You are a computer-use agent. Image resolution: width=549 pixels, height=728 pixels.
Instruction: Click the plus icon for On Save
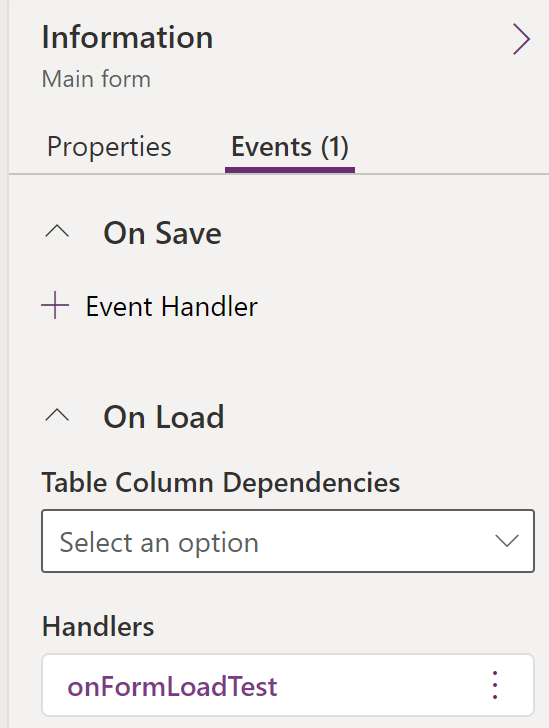coord(55,306)
